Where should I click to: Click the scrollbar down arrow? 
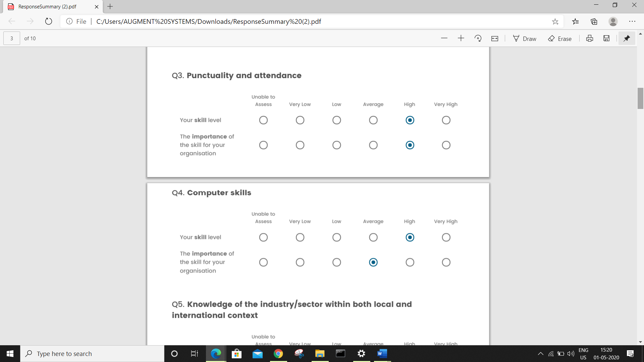click(640, 342)
